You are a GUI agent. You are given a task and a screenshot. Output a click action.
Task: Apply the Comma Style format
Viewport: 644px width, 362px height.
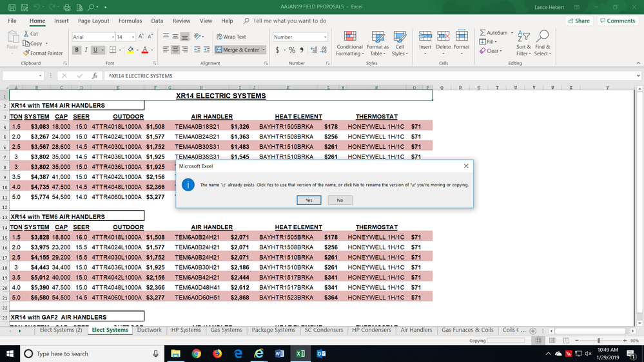tap(302, 50)
